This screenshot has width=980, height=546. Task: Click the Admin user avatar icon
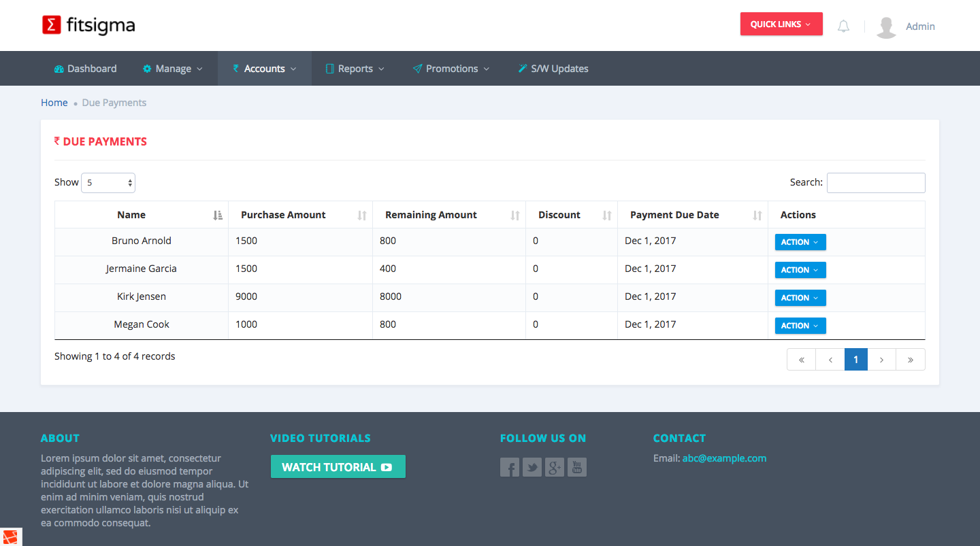pos(886,27)
